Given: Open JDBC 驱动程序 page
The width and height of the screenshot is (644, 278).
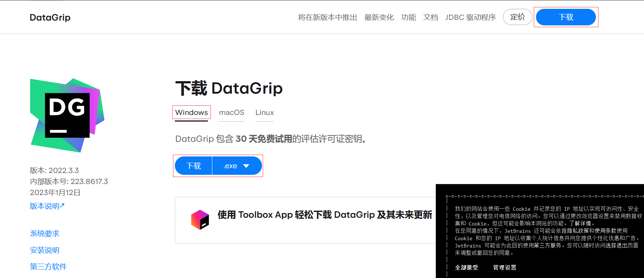Looking at the screenshot, I should point(470,17).
